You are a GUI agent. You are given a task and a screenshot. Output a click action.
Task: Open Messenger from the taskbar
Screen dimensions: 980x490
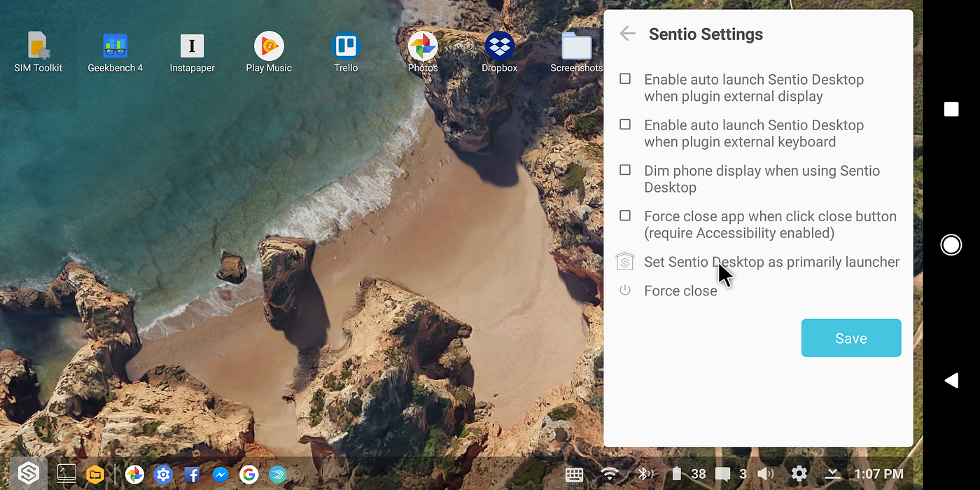(220, 475)
